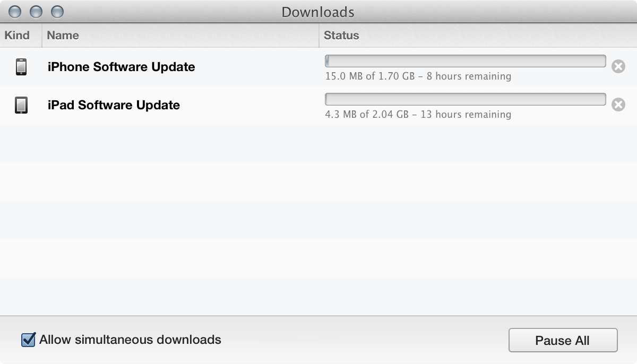Click the '15.0 MB of 1.70 GB' status text
637x364 pixels.
tap(370, 76)
